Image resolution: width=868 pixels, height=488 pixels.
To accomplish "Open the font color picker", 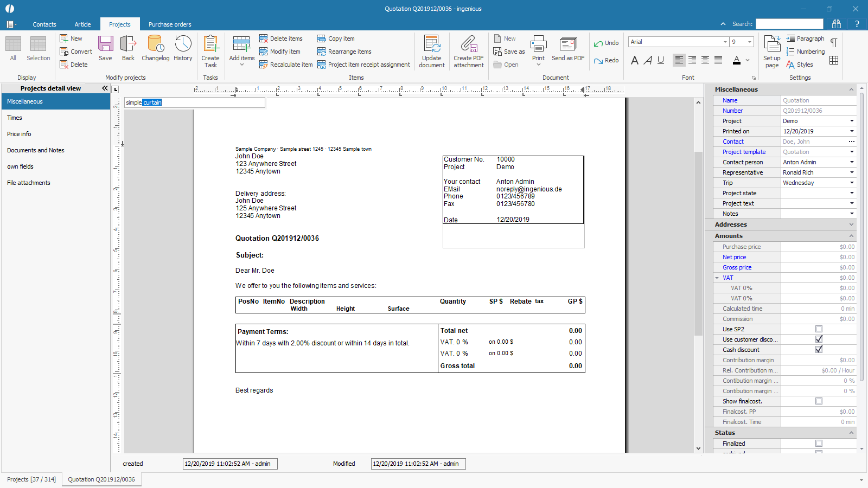I will (x=748, y=60).
